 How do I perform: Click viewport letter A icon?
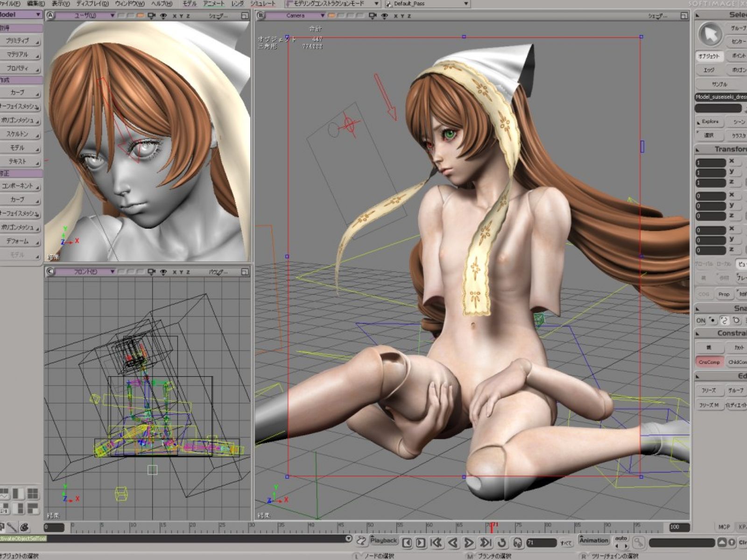(x=50, y=15)
